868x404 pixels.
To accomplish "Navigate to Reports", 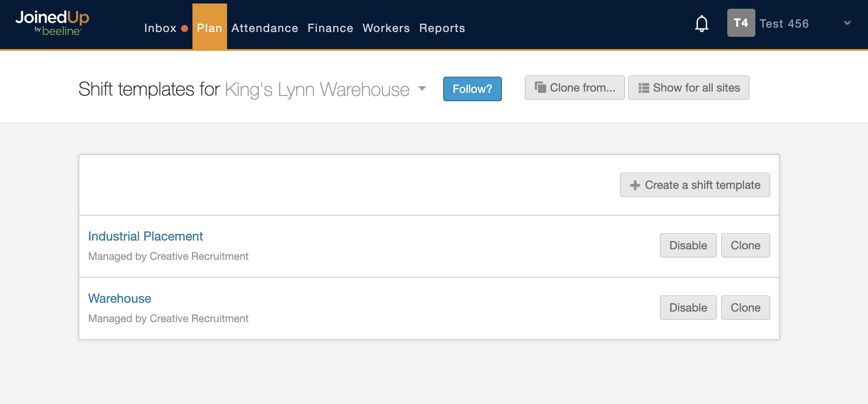I will (442, 28).
